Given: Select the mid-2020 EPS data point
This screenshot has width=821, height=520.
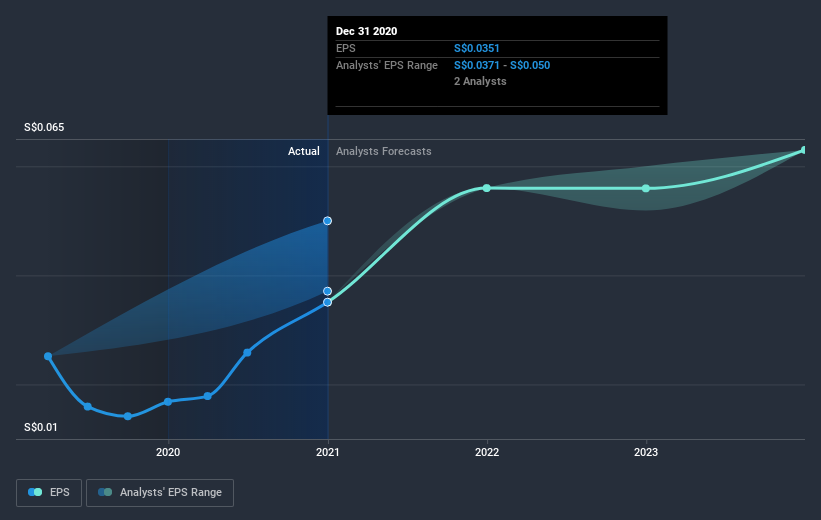Looking at the screenshot, I should tap(247, 352).
